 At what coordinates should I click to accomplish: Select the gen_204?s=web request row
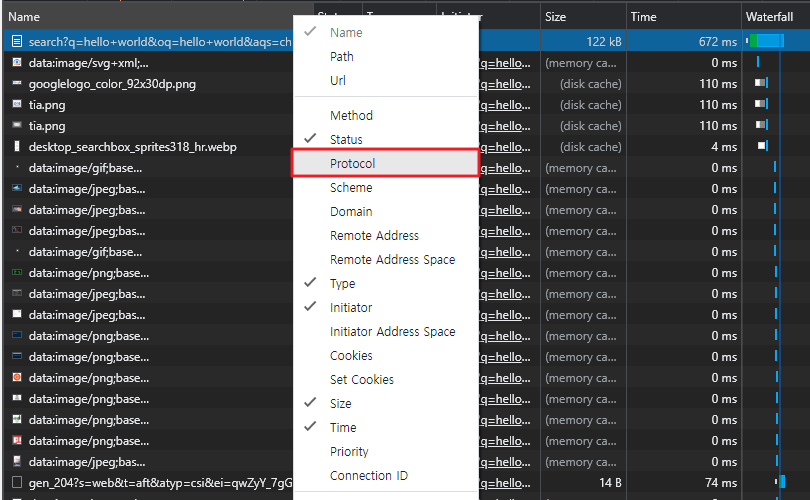click(x=161, y=483)
